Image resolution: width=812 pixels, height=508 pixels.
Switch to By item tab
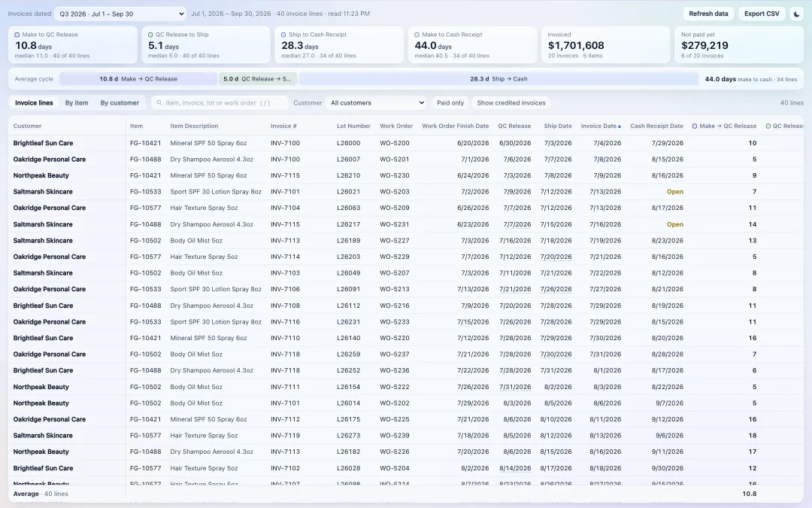[x=77, y=102]
